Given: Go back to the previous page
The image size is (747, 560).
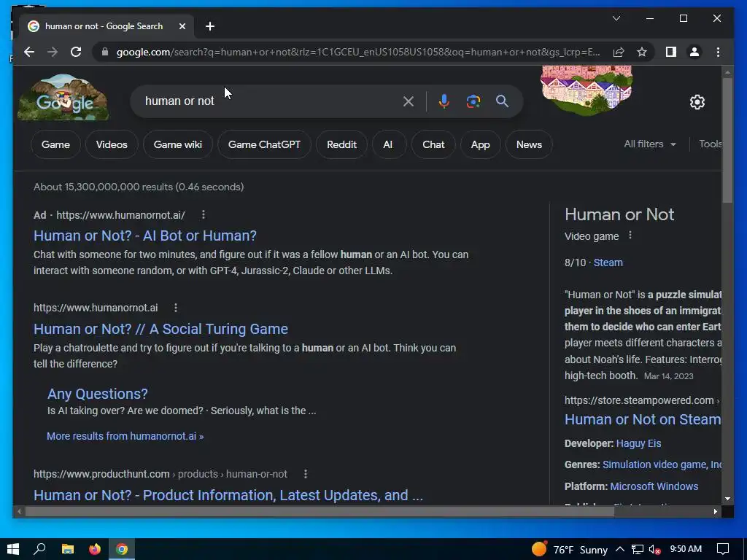Looking at the screenshot, I should tap(29, 52).
